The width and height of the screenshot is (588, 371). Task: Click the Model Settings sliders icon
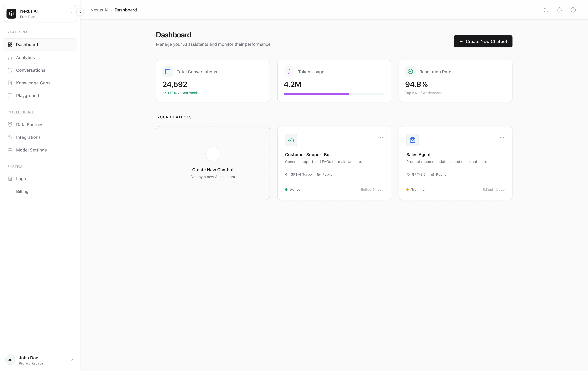coord(10,150)
